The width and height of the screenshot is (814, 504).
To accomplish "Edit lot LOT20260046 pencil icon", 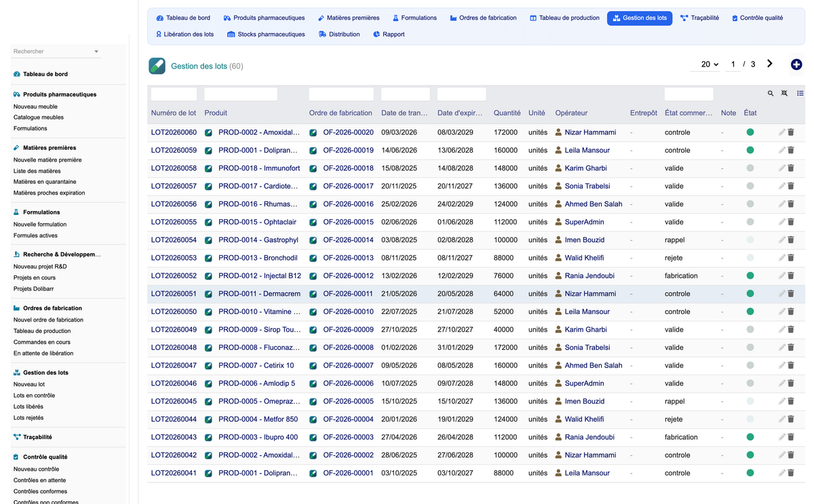I will (x=782, y=383).
